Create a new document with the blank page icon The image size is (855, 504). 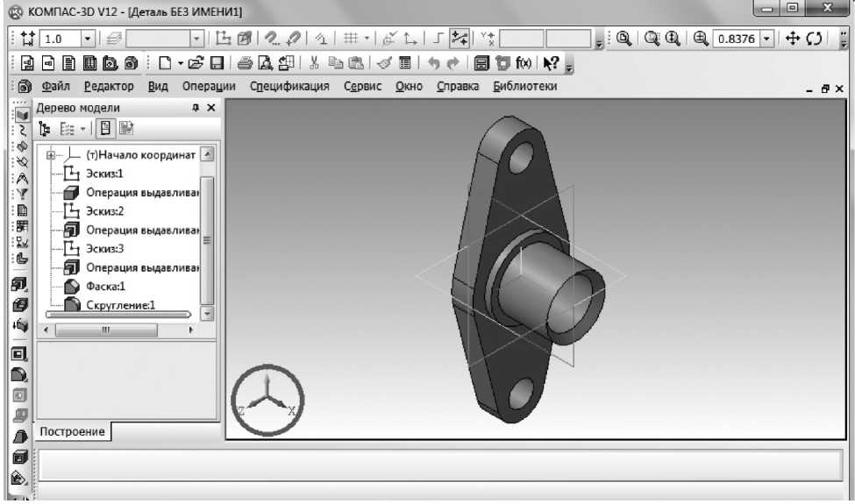[x=165, y=63]
